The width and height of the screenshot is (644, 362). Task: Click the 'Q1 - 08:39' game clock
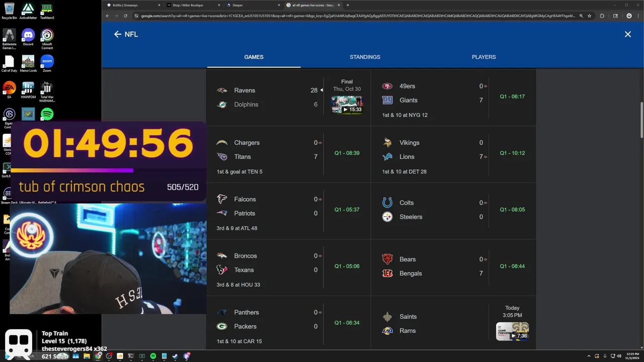[347, 153]
